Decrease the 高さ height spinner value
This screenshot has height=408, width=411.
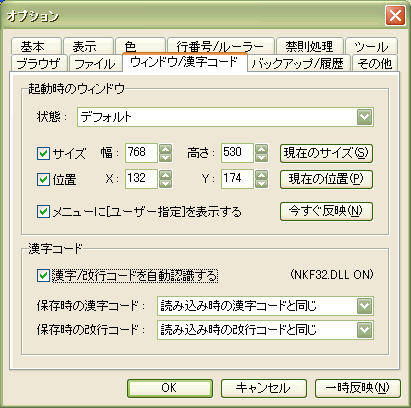coord(262,157)
